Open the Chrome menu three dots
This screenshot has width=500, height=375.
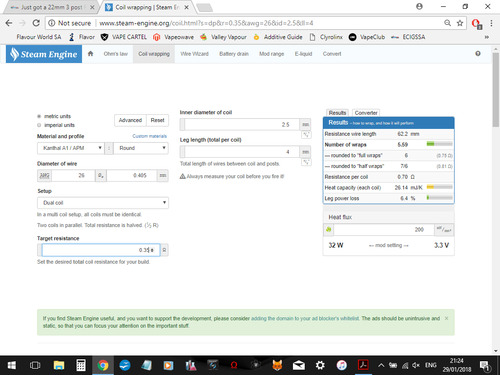[x=491, y=23]
